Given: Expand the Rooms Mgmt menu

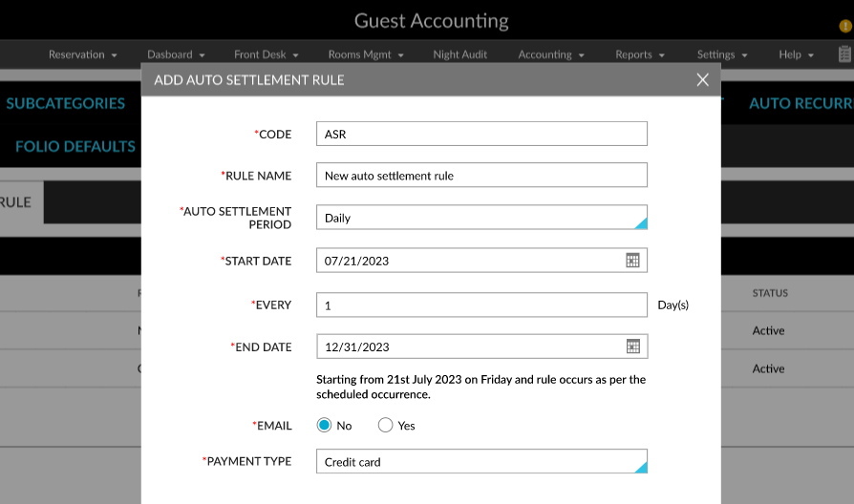Looking at the screenshot, I should point(366,54).
